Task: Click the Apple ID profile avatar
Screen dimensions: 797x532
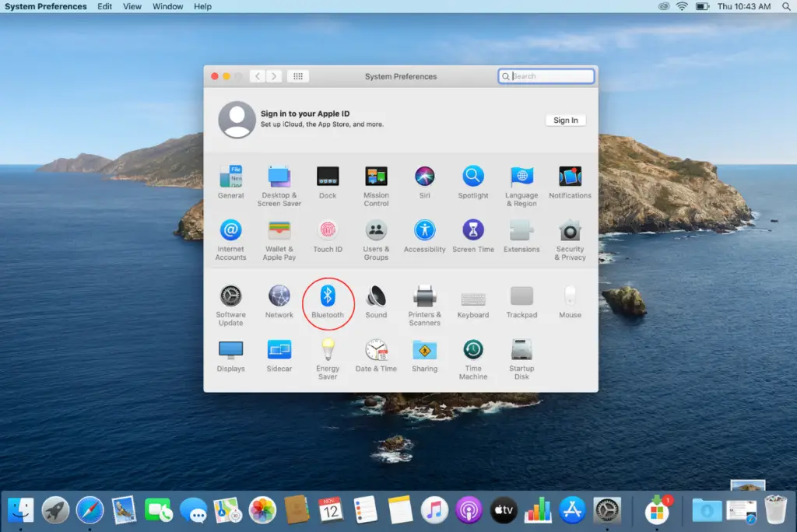Action: point(237,120)
